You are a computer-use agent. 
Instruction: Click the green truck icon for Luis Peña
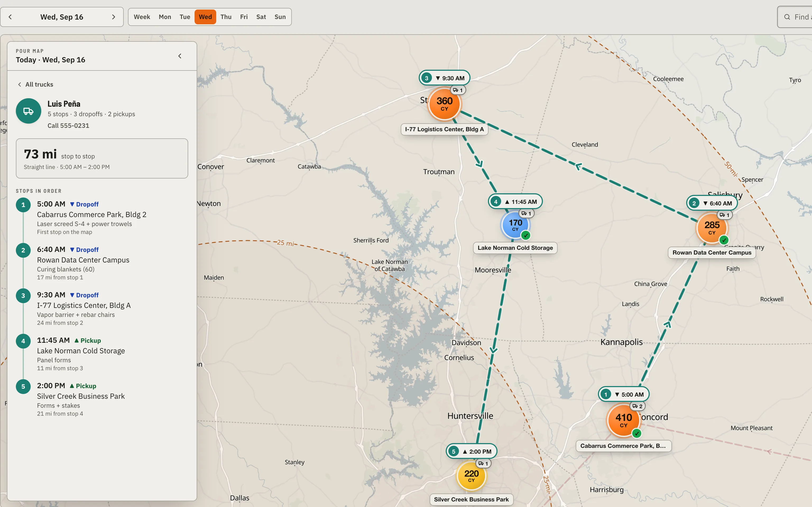(29, 111)
